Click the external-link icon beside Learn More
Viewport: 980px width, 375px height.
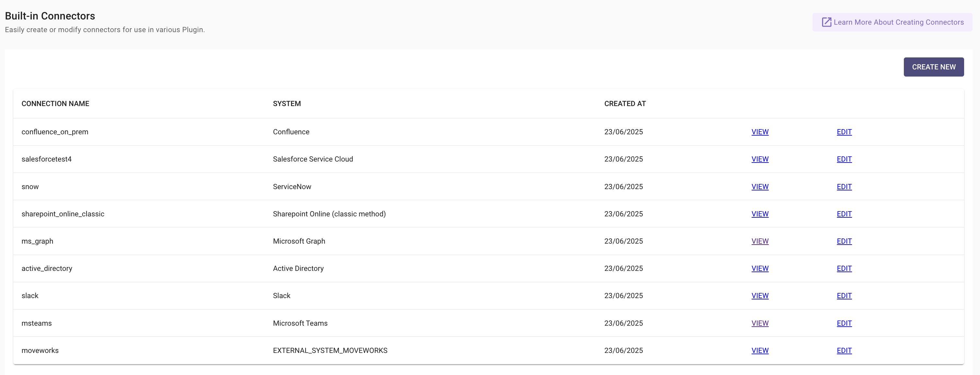coord(826,22)
